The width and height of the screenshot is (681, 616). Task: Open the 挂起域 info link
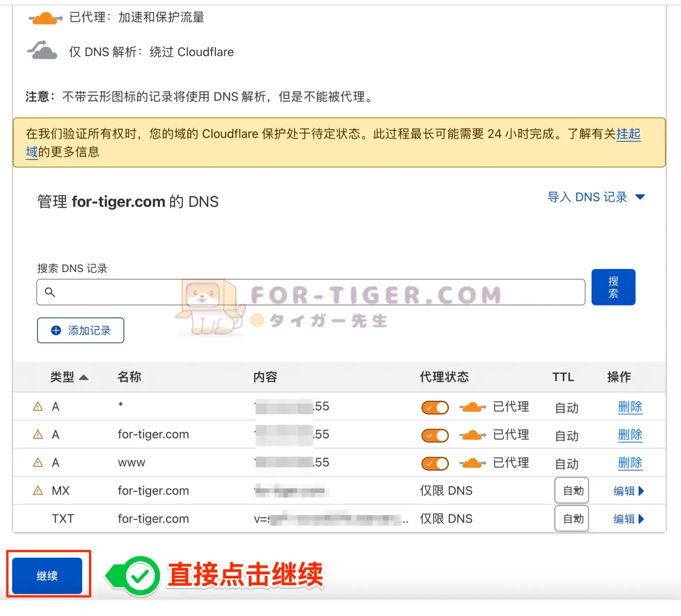(628, 134)
